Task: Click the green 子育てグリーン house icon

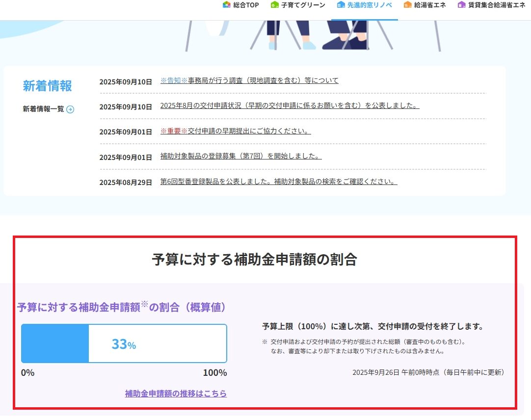Action: tap(275, 5)
